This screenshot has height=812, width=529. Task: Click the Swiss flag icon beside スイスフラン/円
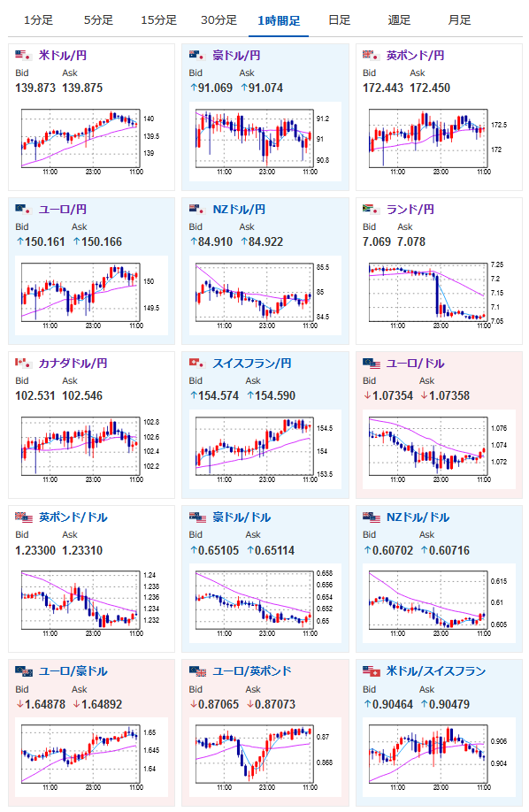pos(197,363)
